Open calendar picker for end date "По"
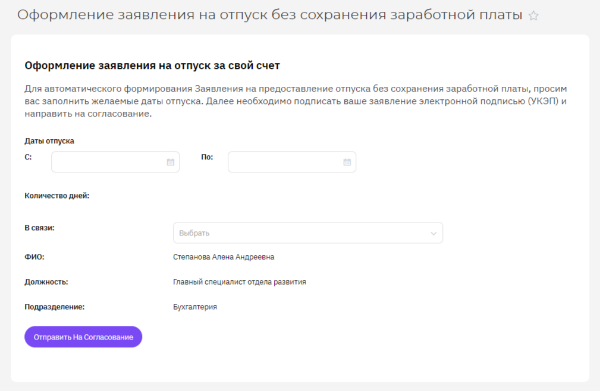Image resolution: width=600 pixels, height=391 pixels. 347,162
